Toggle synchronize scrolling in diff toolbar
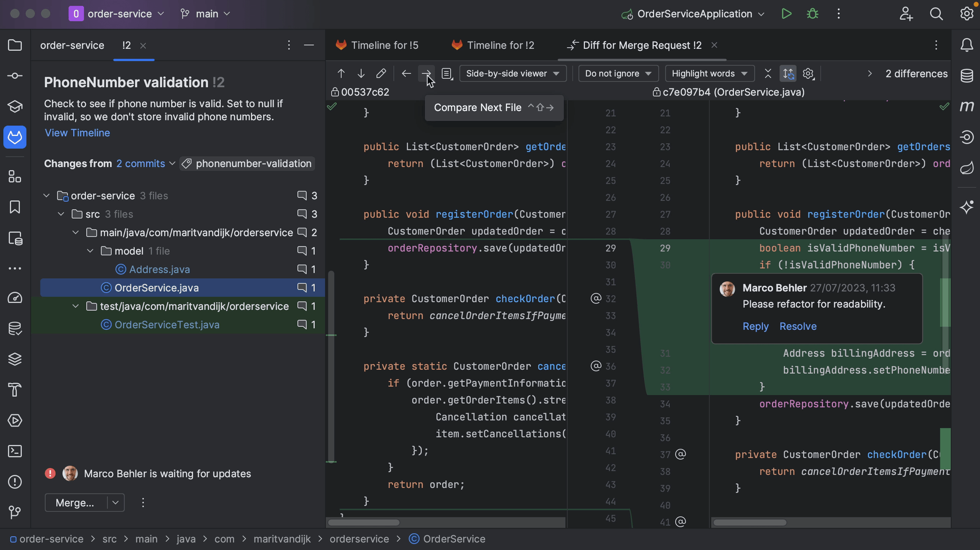The width and height of the screenshot is (980, 550). coord(788,74)
